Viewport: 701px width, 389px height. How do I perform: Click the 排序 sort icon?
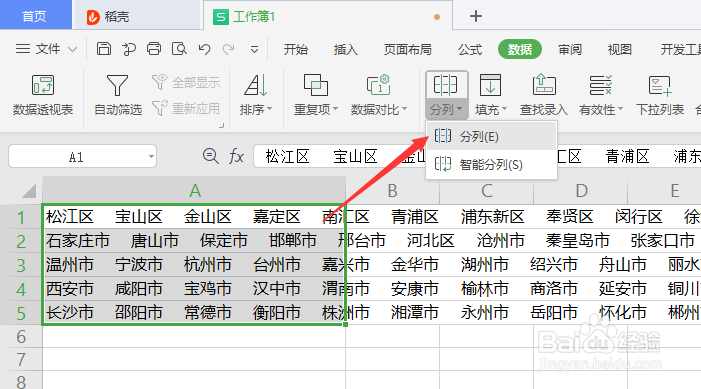click(x=256, y=85)
